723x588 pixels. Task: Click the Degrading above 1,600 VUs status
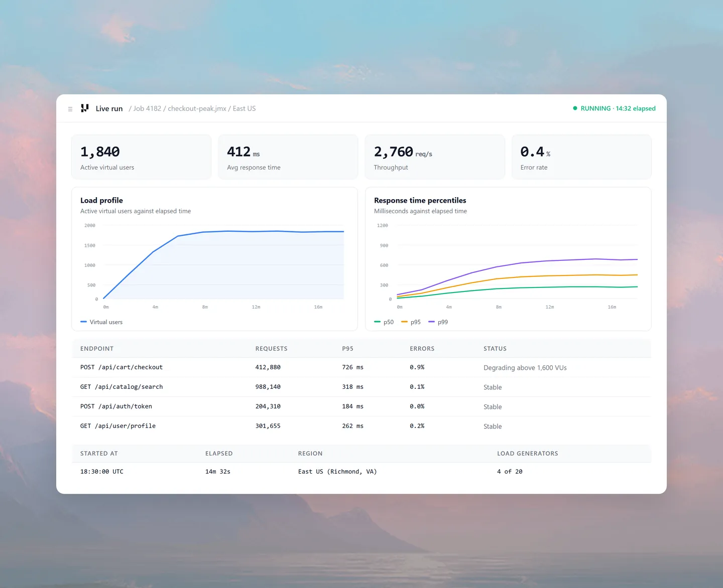pyautogui.click(x=525, y=368)
